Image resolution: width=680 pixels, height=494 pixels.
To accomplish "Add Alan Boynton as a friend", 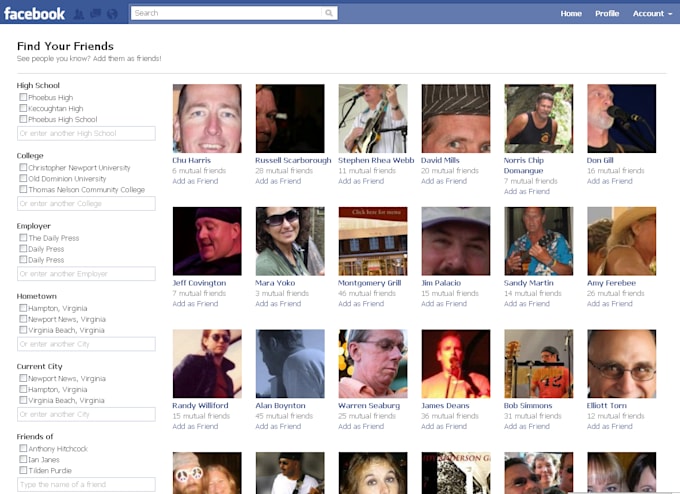I will (x=278, y=427).
